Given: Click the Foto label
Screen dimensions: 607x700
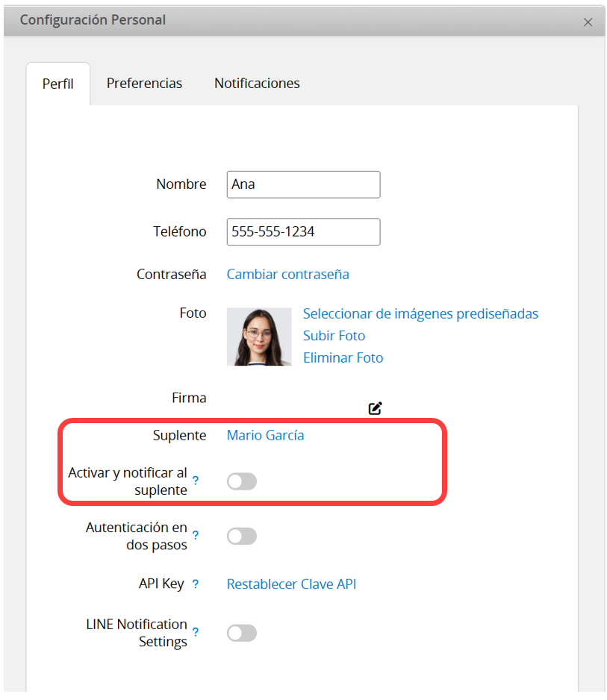Looking at the screenshot, I should 193,313.
